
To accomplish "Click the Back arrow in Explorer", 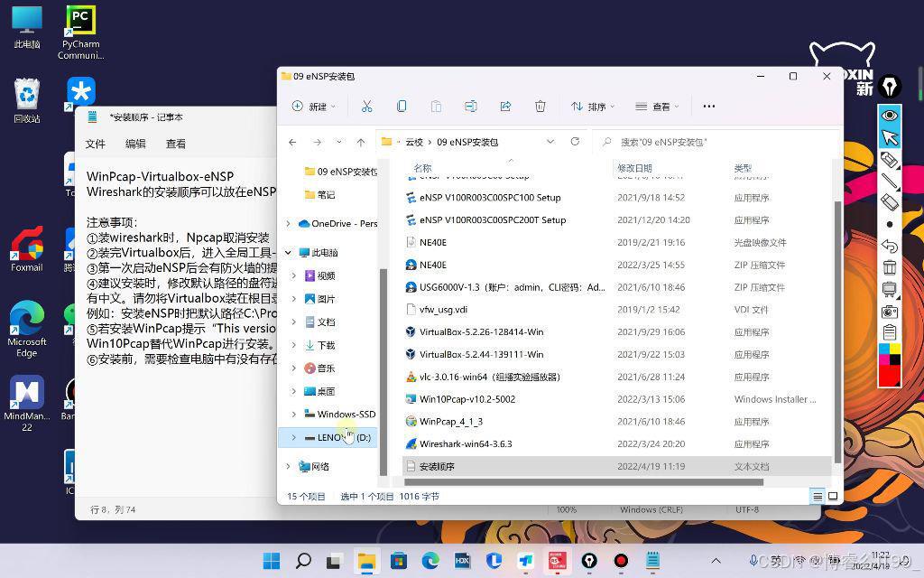I will 293,142.
